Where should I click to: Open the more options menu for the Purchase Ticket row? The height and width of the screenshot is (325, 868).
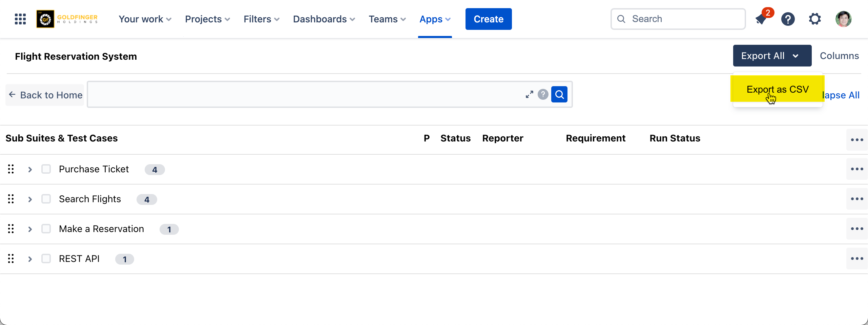pyautogui.click(x=857, y=169)
